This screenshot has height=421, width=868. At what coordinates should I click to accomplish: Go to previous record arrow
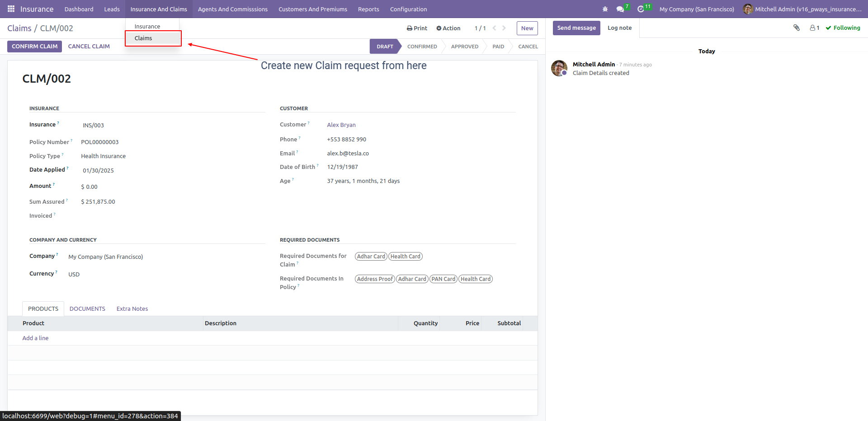tap(494, 28)
